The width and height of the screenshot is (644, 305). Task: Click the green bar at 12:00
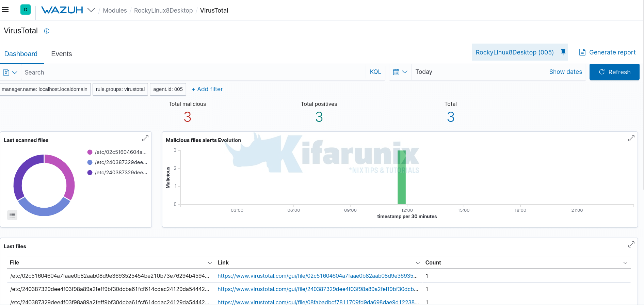tap(402, 177)
